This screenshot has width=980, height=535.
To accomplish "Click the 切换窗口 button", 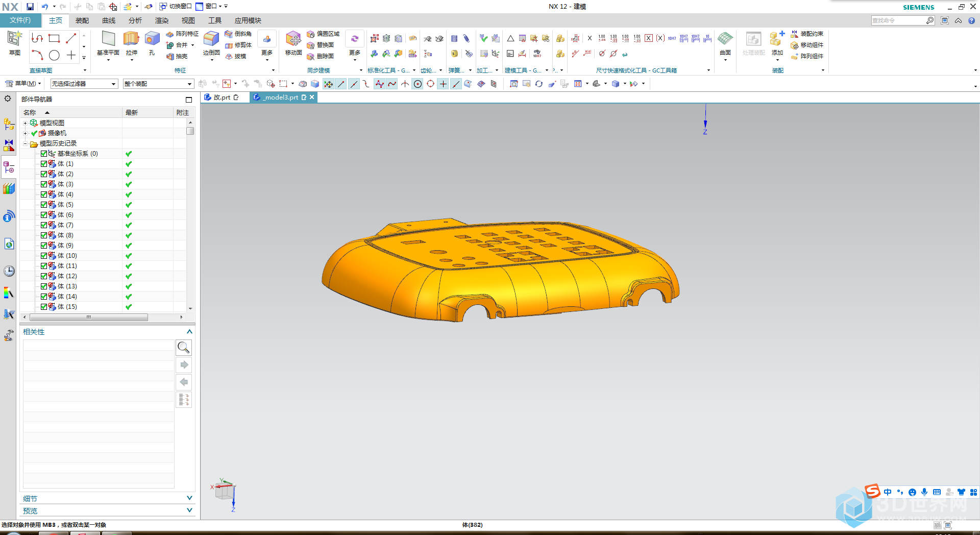I will (x=175, y=7).
